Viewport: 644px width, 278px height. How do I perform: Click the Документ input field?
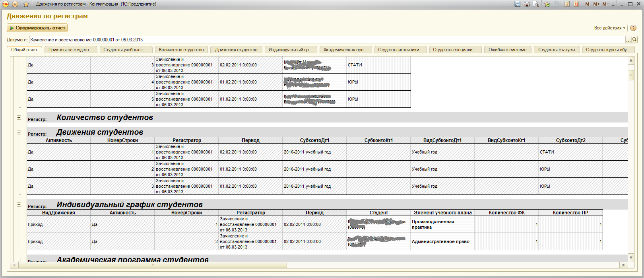[x=326, y=40]
